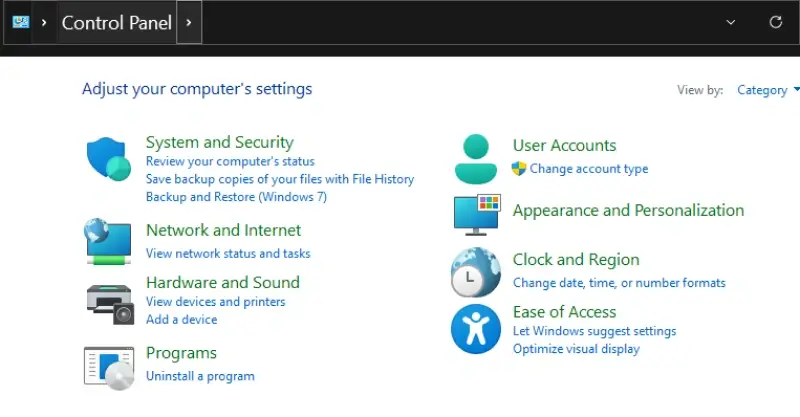Open the address bar history dropdown

pyautogui.click(x=731, y=22)
